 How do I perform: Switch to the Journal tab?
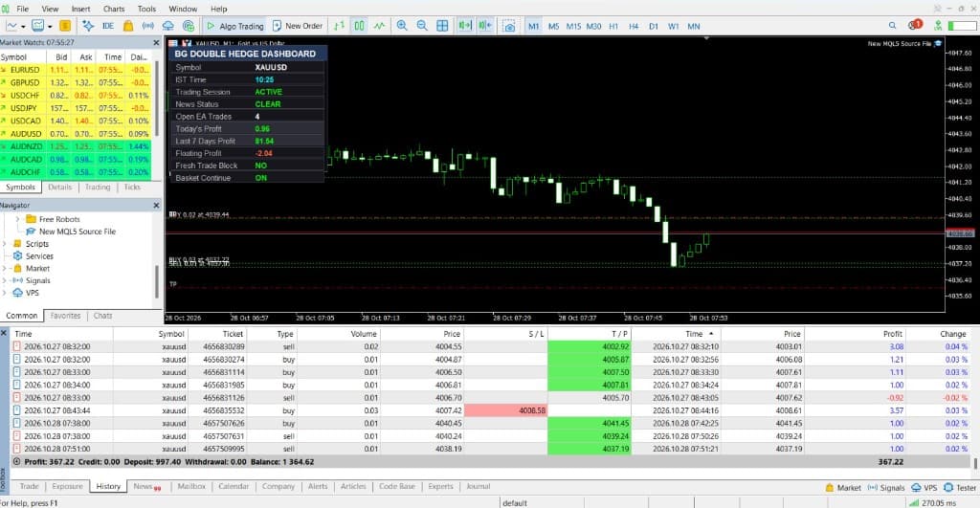[x=479, y=486]
